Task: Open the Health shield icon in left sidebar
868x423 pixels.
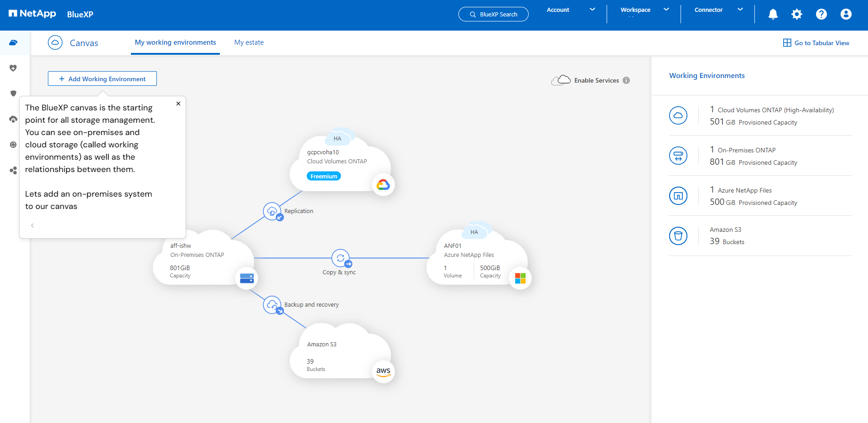Action: pyautogui.click(x=13, y=68)
